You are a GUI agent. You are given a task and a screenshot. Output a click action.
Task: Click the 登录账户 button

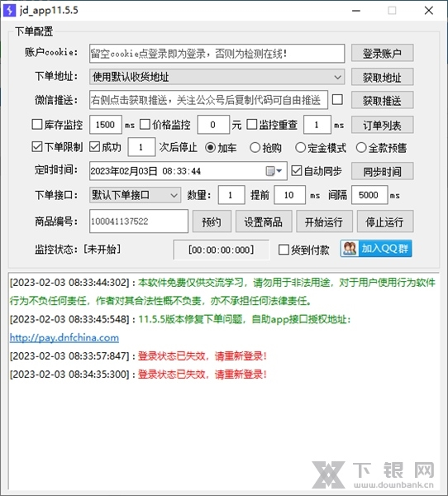coord(382,53)
